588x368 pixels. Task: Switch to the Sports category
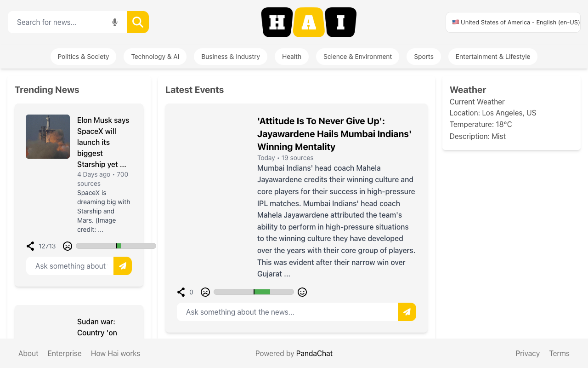coord(424,57)
